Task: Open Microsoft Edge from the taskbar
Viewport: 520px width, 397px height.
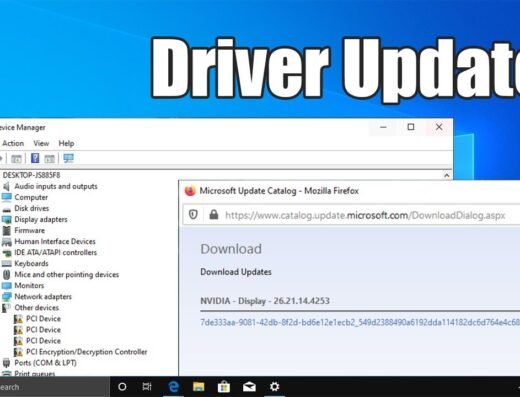Action: [x=173, y=387]
